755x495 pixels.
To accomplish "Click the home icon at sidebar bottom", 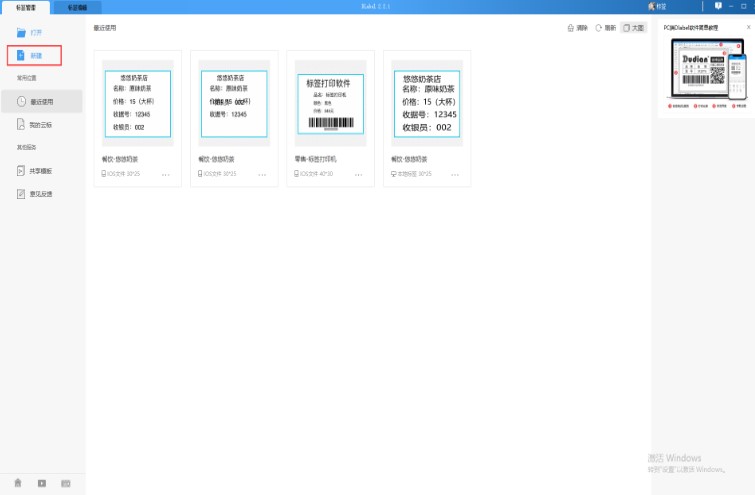I will (x=18, y=483).
